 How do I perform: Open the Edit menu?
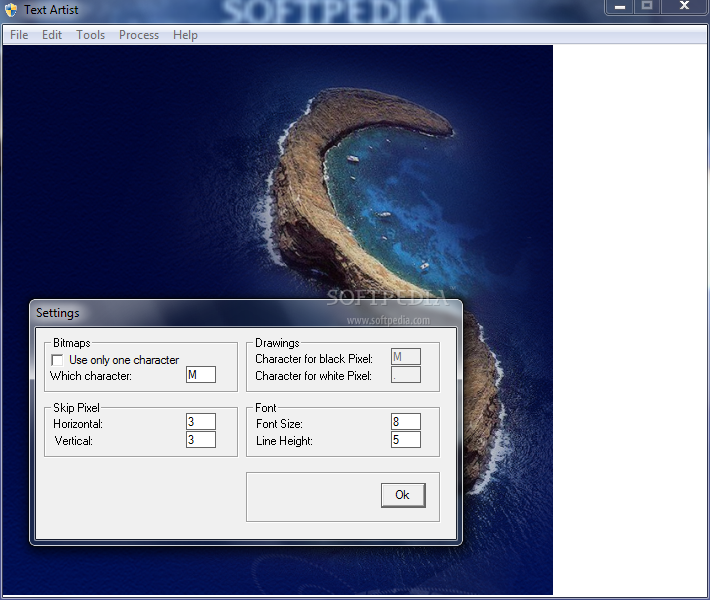click(52, 35)
